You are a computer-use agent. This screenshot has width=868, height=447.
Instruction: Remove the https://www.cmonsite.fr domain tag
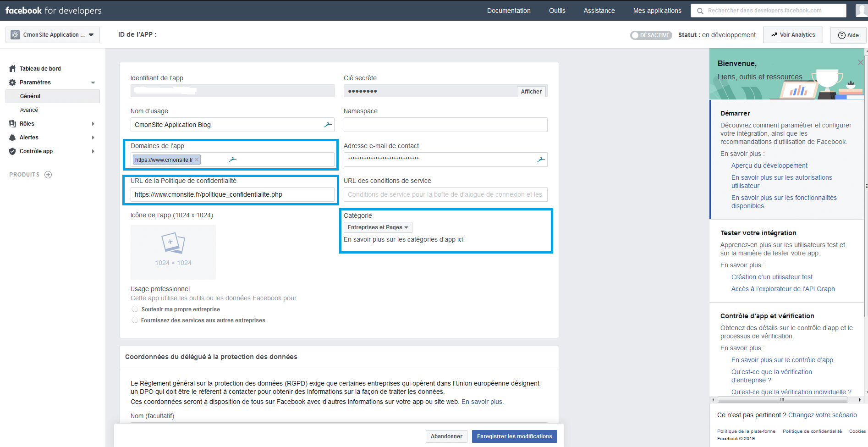coord(197,160)
